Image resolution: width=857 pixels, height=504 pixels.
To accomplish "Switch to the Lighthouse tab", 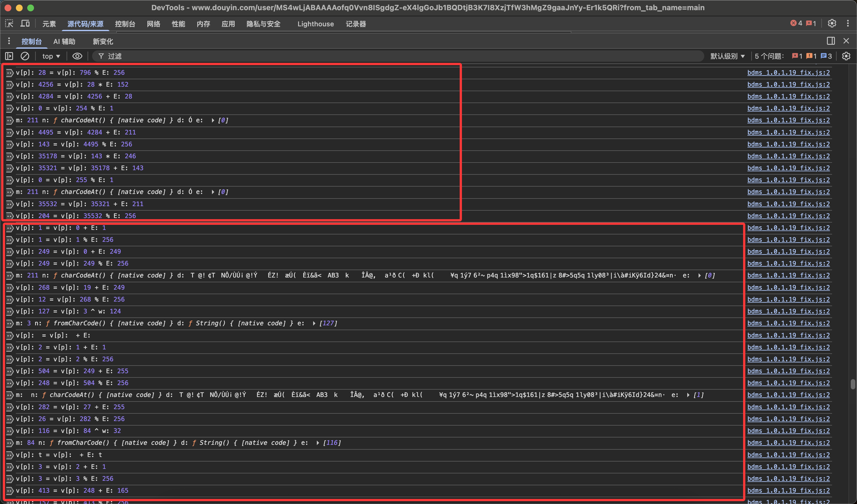I will [x=315, y=24].
